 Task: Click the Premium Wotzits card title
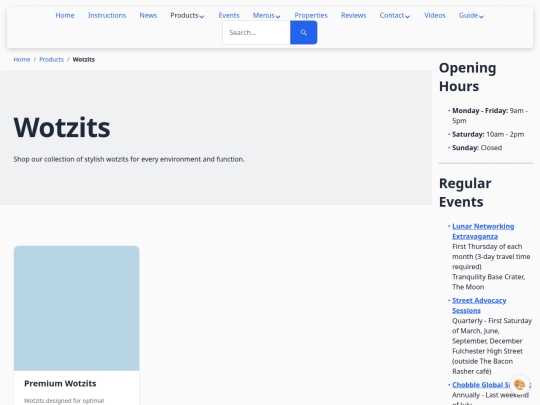pos(60,383)
